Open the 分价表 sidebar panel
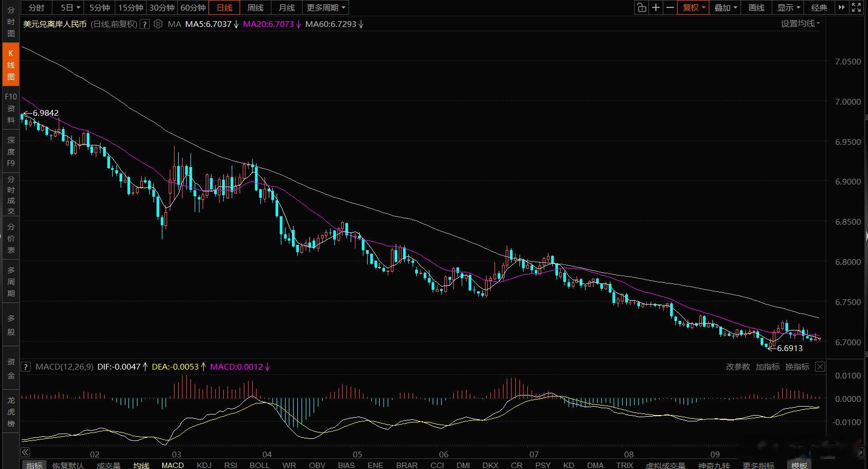Viewport: 868px width, 469px height. coord(11,238)
